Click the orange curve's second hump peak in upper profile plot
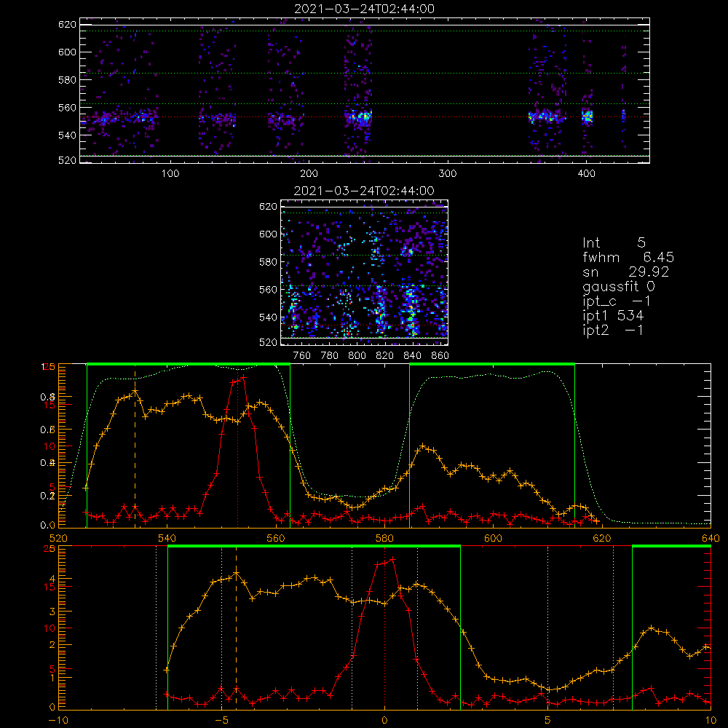Image resolution: width=728 pixels, height=728 pixels. (x=422, y=446)
